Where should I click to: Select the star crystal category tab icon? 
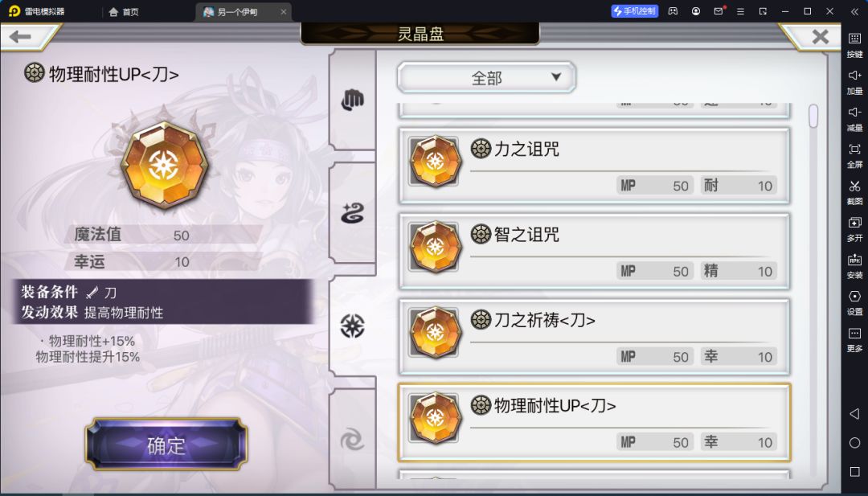(x=352, y=326)
